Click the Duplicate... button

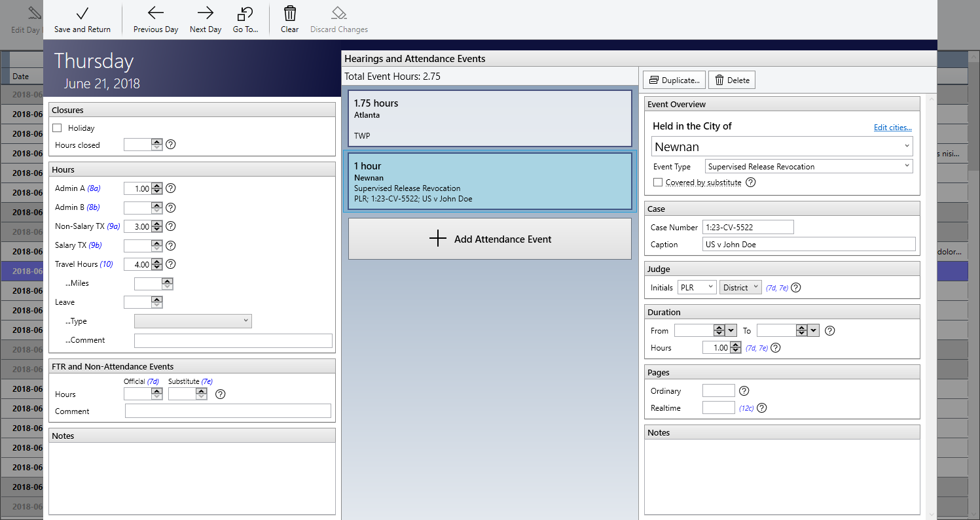pos(674,80)
